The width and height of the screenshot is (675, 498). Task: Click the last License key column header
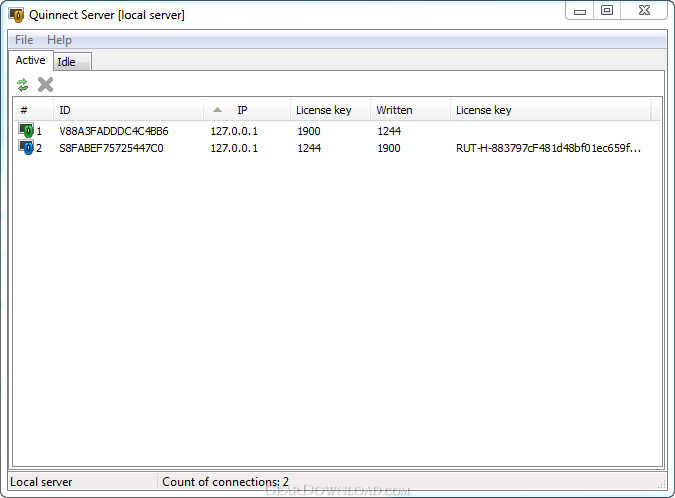[551, 110]
